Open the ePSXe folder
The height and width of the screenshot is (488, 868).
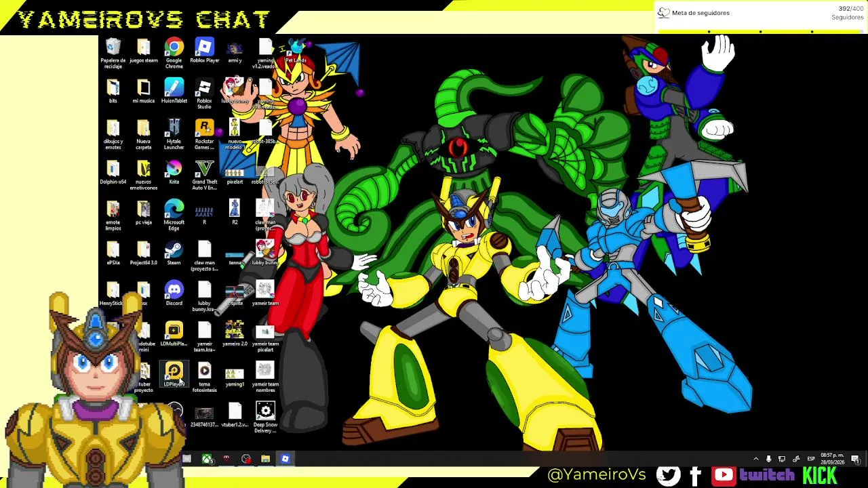113,253
